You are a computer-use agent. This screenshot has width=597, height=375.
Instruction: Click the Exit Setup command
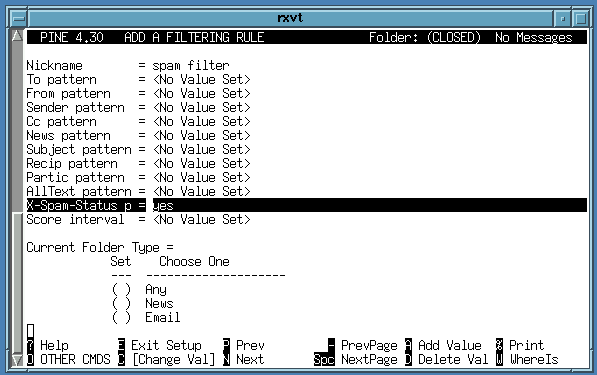pyautogui.click(x=160, y=345)
